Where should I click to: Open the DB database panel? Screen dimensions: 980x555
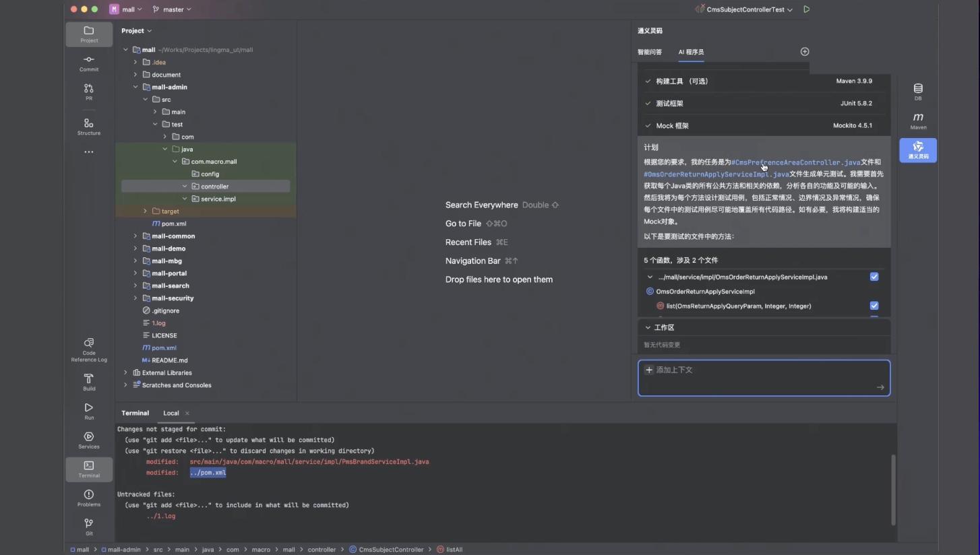click(918, 92)
